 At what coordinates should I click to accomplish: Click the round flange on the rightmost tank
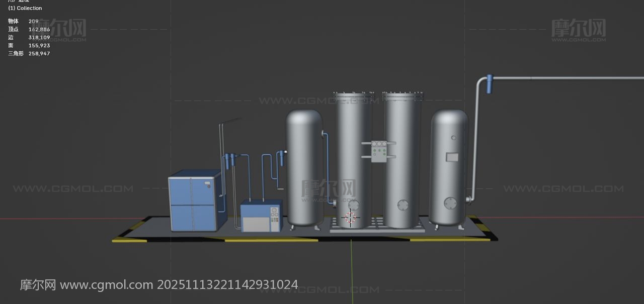(x=450, y=203)
